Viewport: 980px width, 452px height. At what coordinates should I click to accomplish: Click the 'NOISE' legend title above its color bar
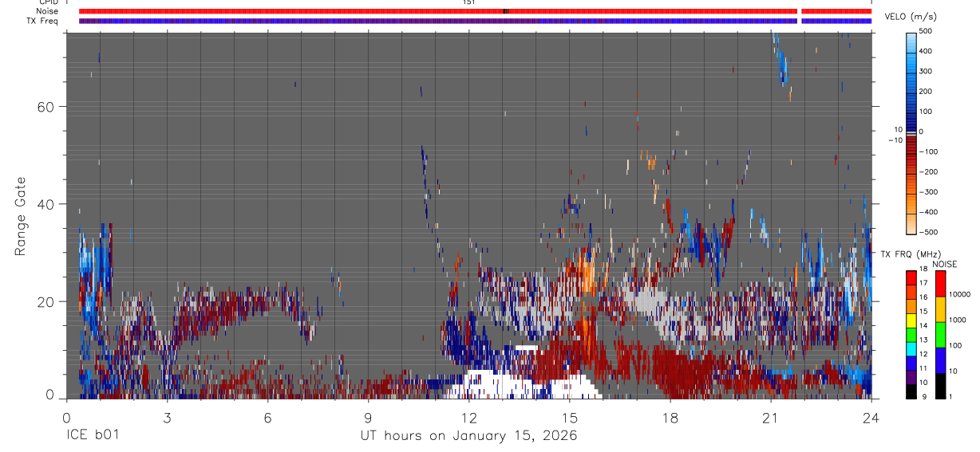945,264
